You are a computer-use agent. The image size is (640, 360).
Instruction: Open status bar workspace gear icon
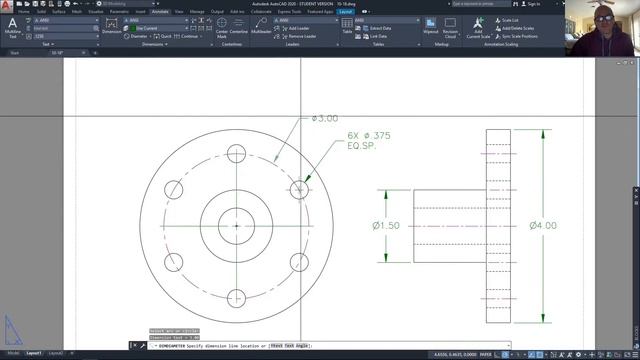pyautogui.click(x=578, y=355)
